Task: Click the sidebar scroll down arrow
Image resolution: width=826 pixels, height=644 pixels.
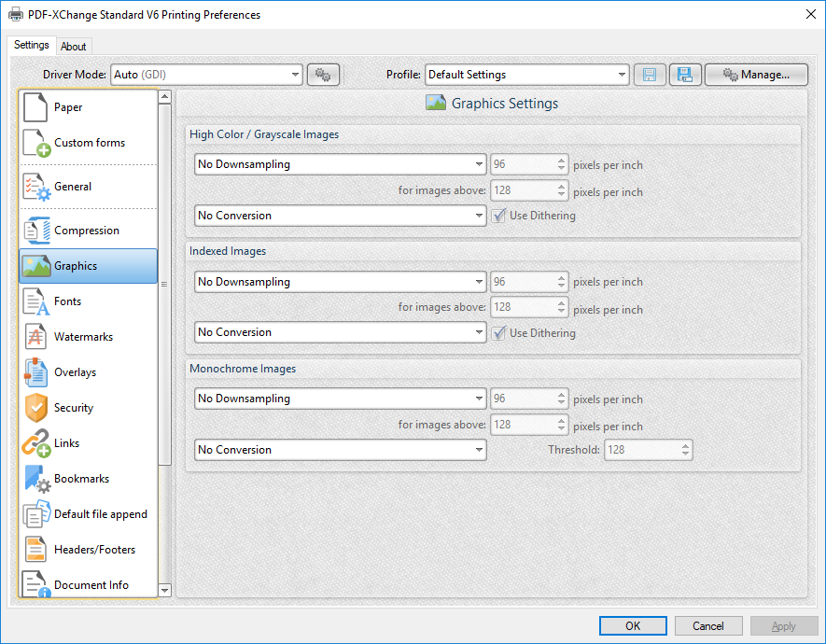Action: (165, 590)
